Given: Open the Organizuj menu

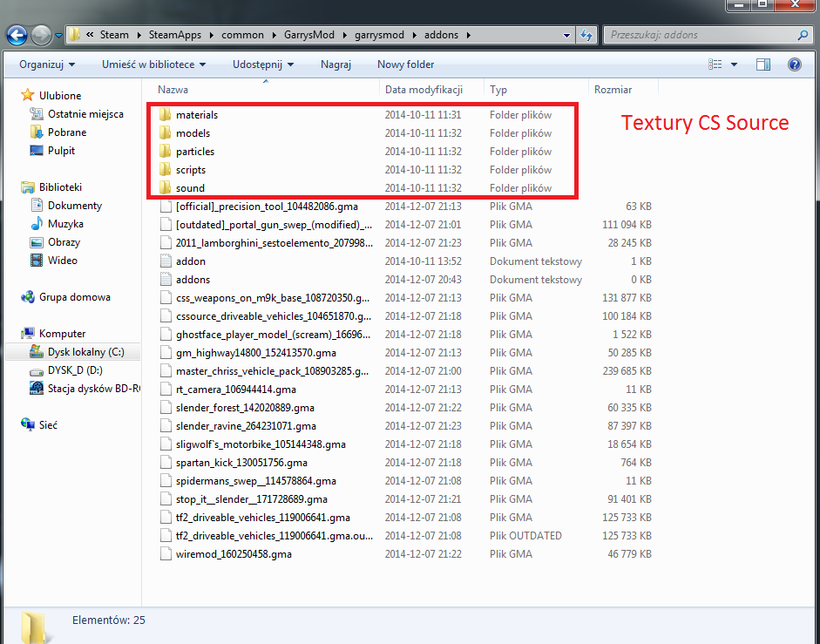Looking at the screenshot, I should coord(47,64).
